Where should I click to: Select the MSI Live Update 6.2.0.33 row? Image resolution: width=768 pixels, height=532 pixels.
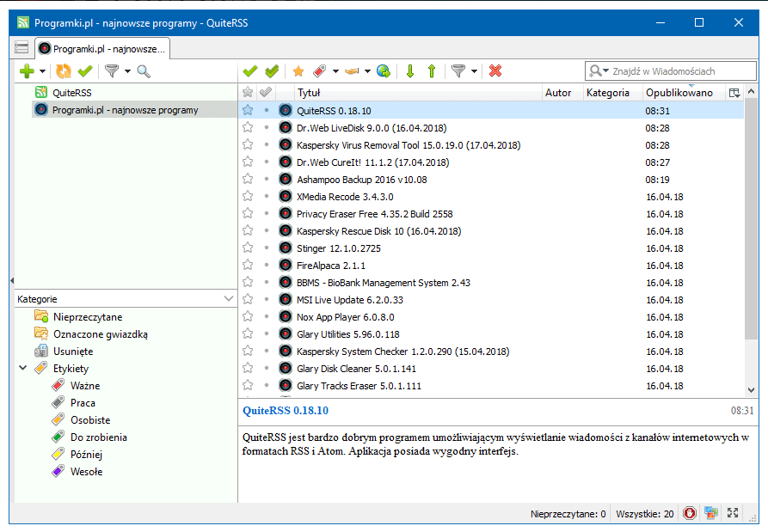pos(491,300)
